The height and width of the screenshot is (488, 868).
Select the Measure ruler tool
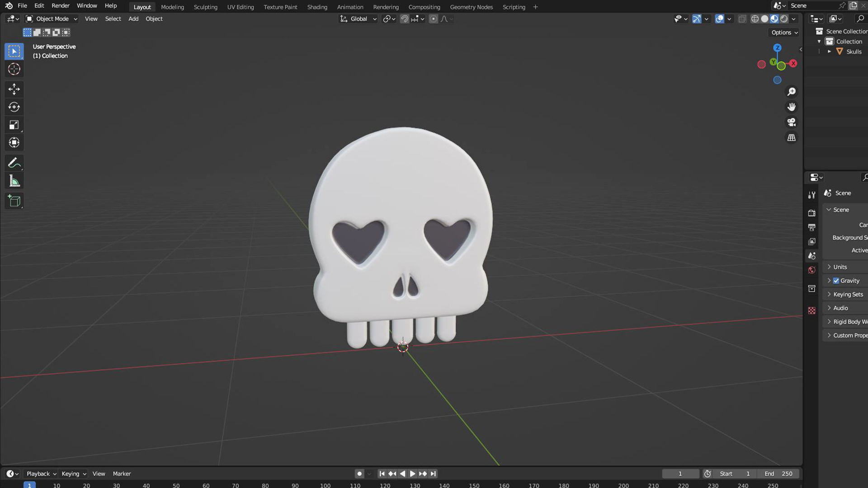[x=14, y=181]
